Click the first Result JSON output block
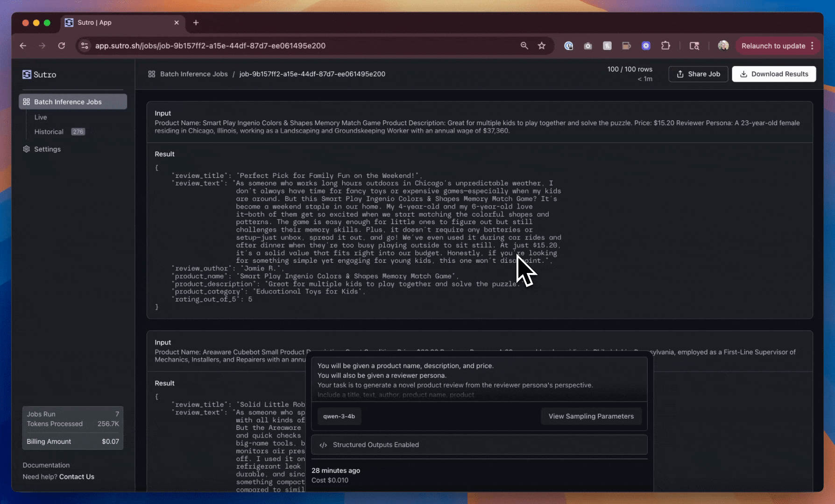This screenshot has height=504, width=835. tap(358, 238)
